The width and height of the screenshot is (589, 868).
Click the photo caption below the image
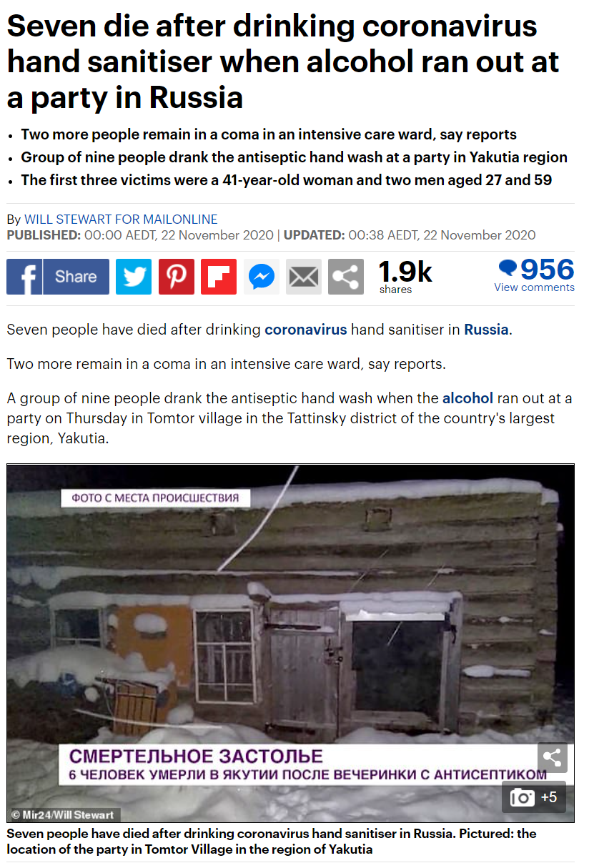[272, 842]
